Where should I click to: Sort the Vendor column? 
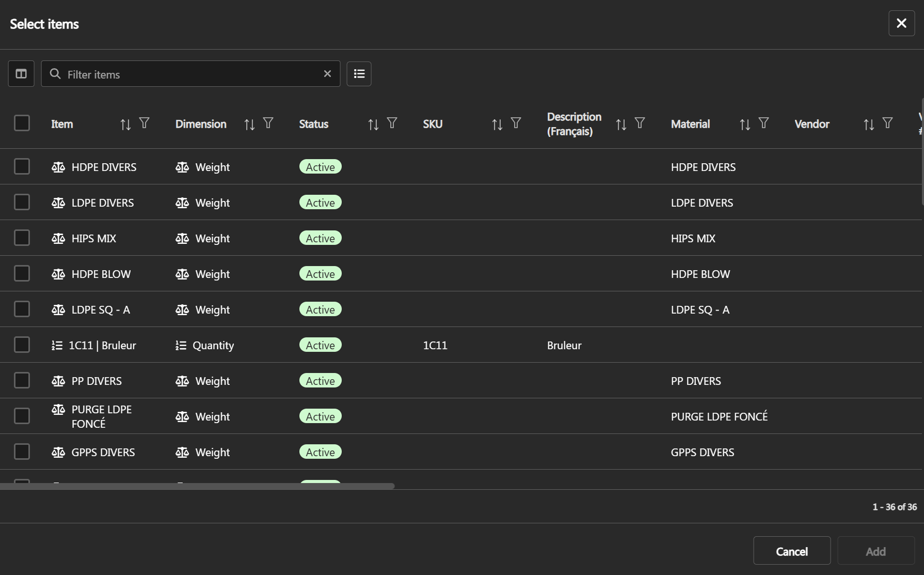point(869,125)
